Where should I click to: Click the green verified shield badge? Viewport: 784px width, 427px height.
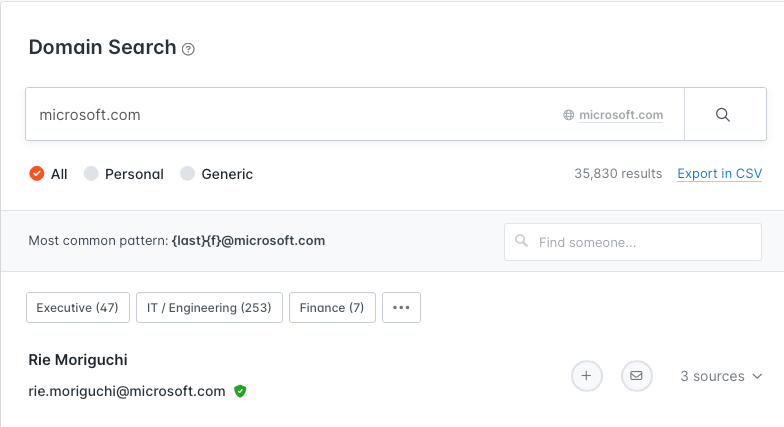tap(240, 391)
